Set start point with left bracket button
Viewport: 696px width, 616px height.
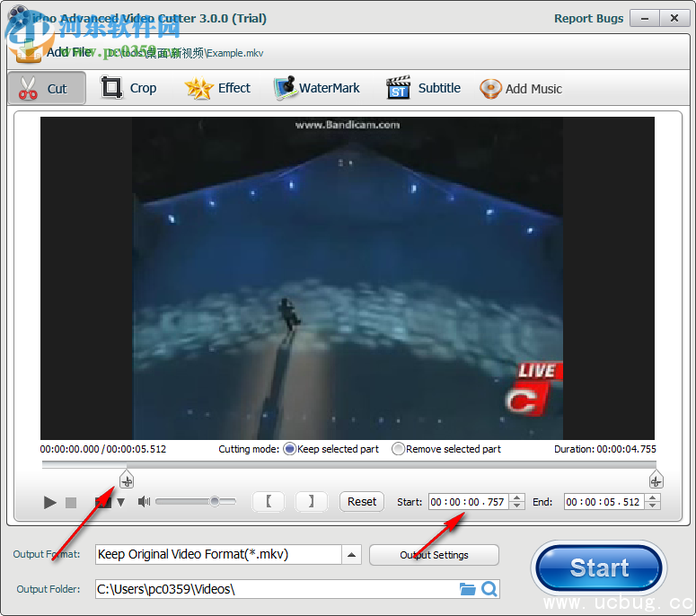click(269, 502)
